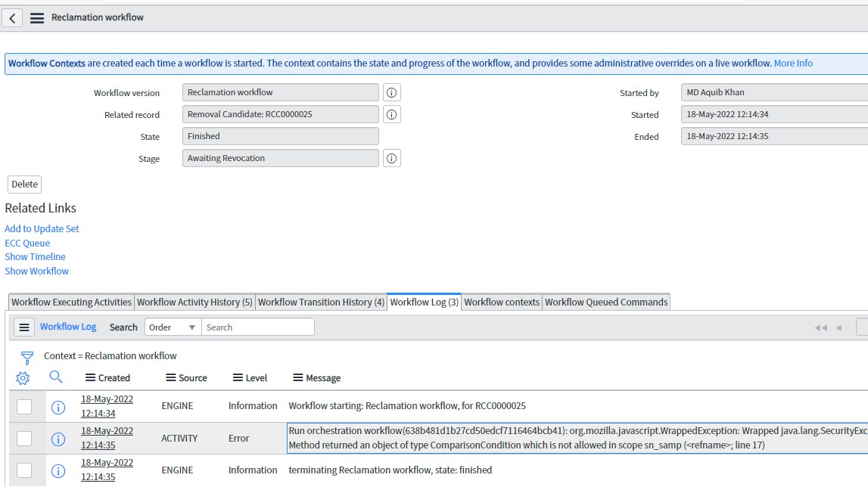Preview the Workflow version reference record

pyautogui.click(x=391, y=92)
